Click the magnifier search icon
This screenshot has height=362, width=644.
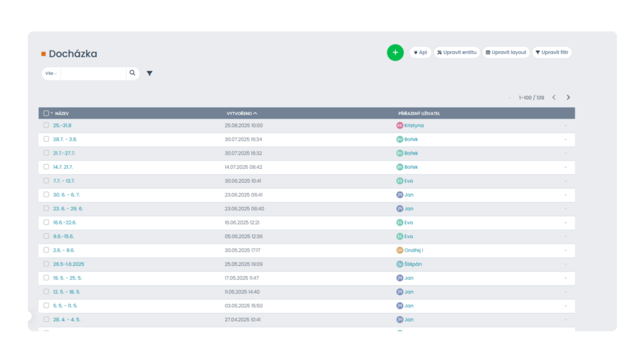(132, 74)
